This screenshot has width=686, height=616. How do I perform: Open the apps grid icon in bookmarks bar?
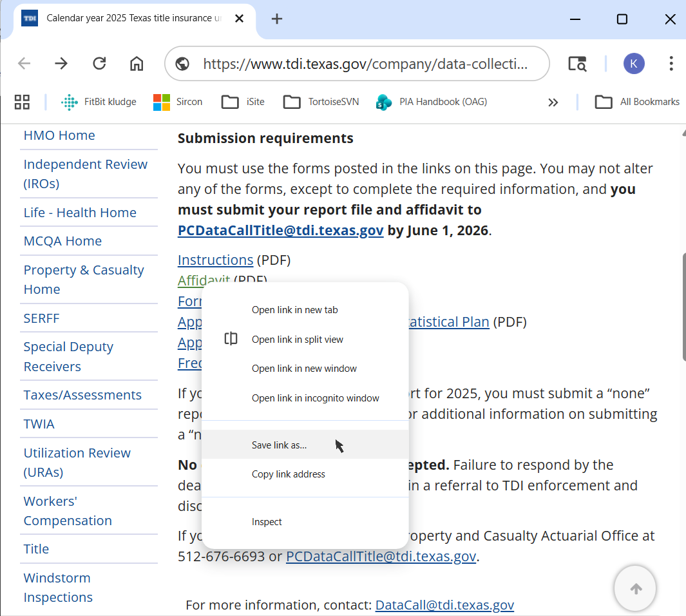(22, 102)
